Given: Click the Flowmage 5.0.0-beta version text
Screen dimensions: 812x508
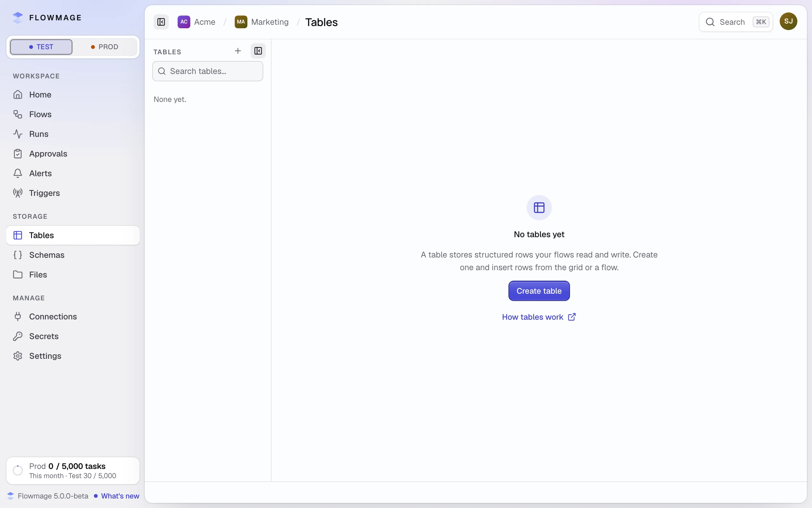Looking at the screenshot, I should (x=53, y=496).
